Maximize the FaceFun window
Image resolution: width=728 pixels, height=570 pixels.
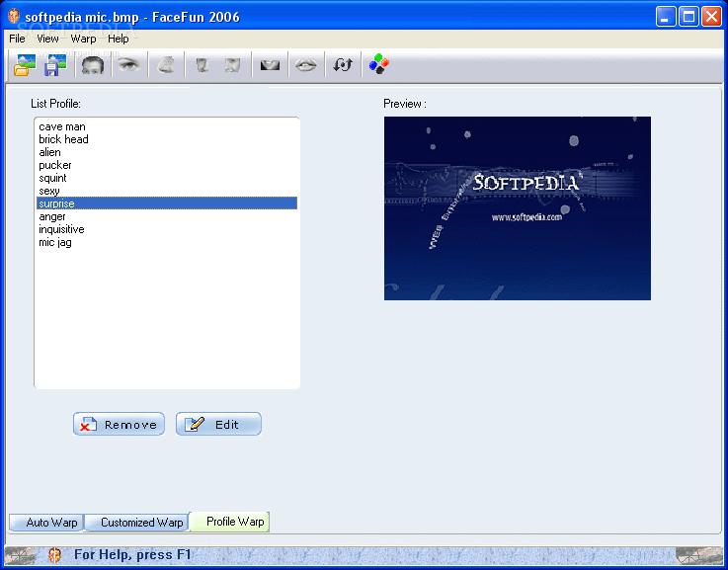(x=689, y=17)
